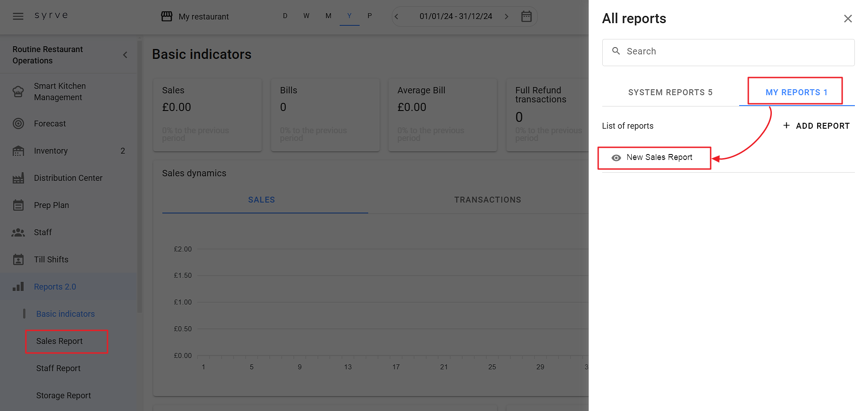Click the Add Report button
Viewport: 868px width, 411px height.
click(x=816, y=126)
